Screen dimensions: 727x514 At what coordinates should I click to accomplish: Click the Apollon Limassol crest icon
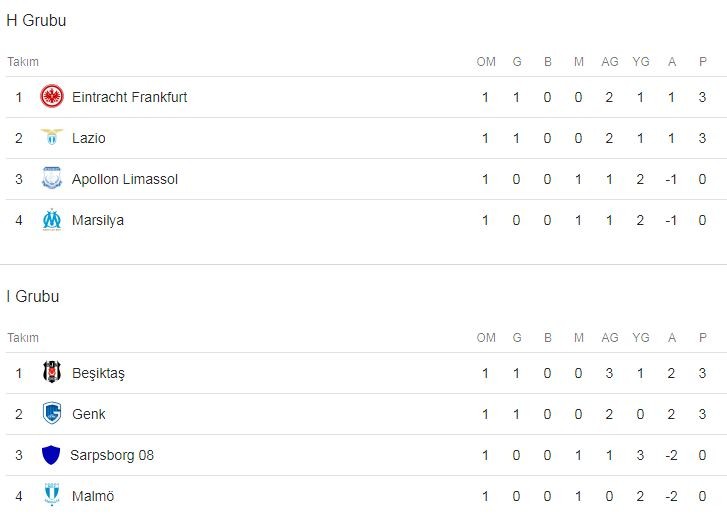click(52, 179)
